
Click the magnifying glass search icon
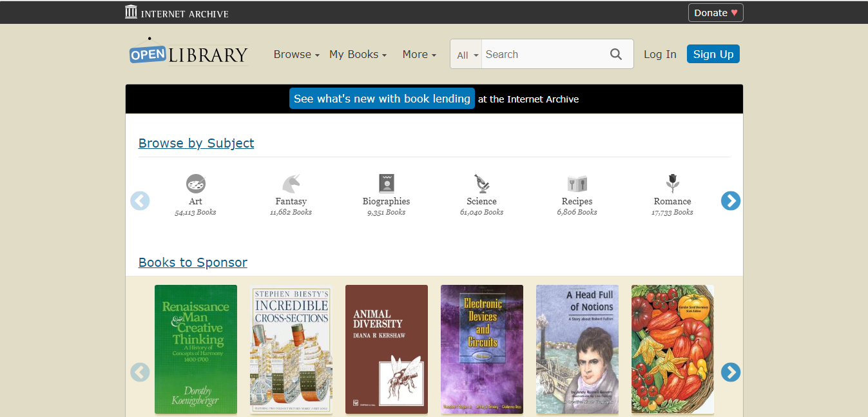pos(616,54)
